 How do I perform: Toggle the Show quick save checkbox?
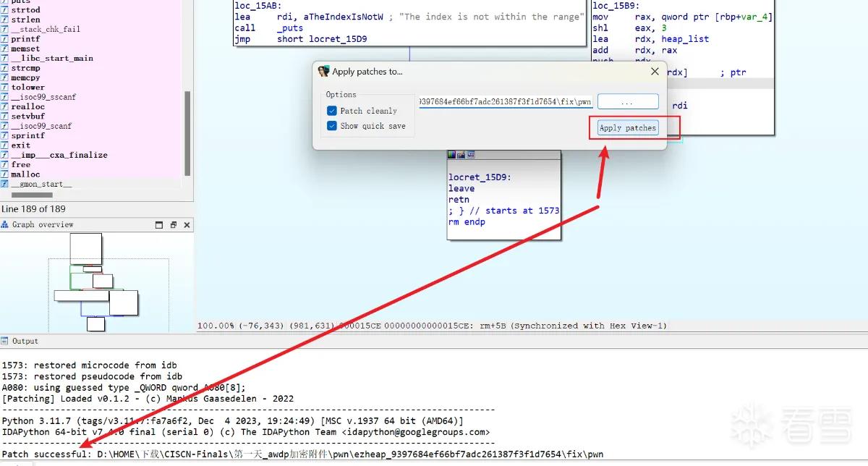[332, 126]
